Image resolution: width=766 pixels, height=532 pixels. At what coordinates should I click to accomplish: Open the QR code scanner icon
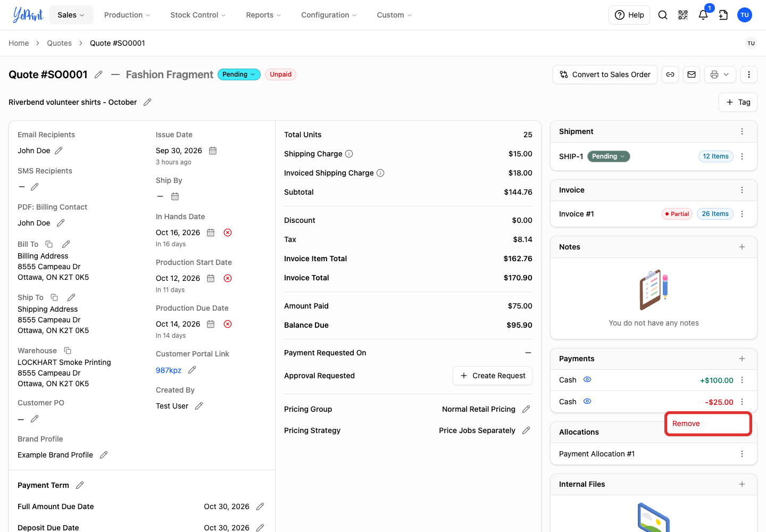pos(683,15)
